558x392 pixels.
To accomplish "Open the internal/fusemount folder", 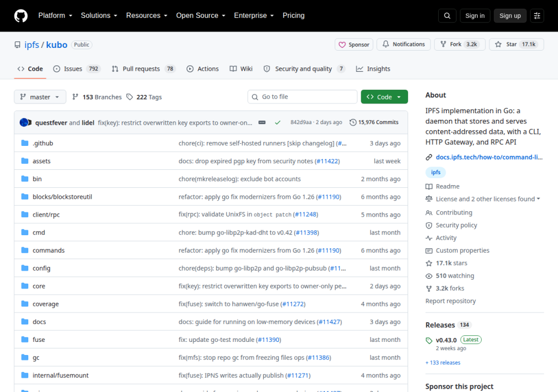I will 60,375.
